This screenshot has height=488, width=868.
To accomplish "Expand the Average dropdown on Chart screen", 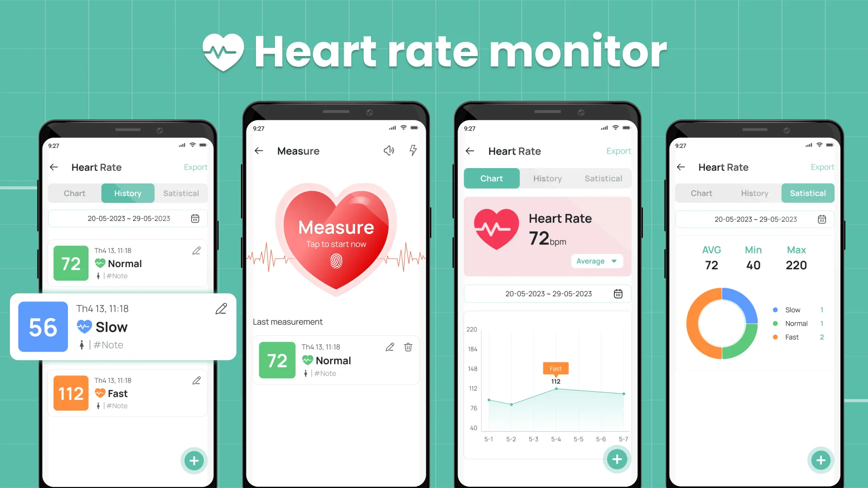I will click(x=596, y=261).
